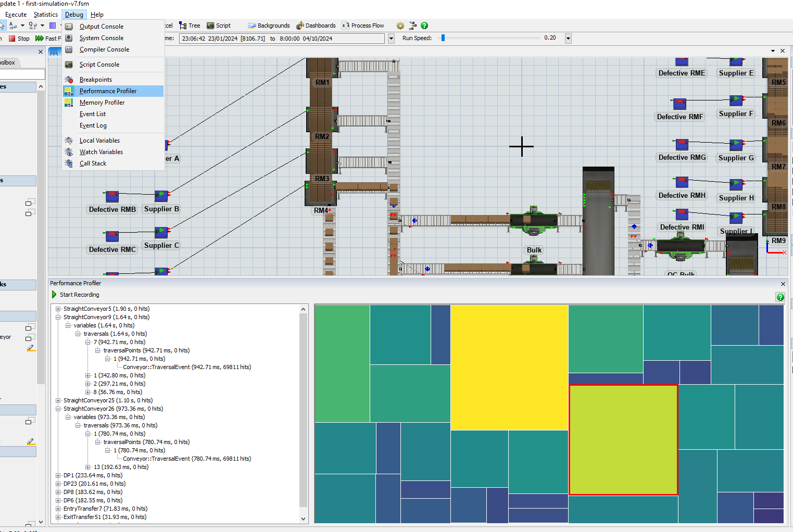
Task: Click the Stop simulation button
Action: 19,39
